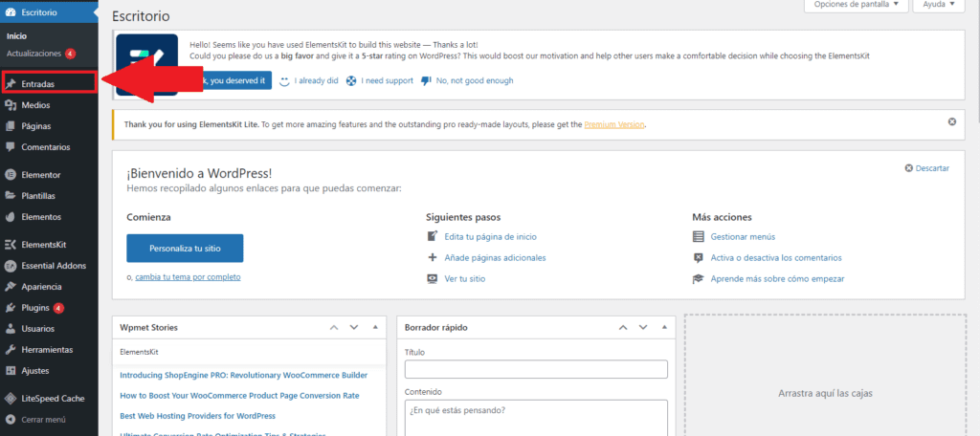980x436 pixels.
Task: Click the I already did link
Action: click(316, 80)
